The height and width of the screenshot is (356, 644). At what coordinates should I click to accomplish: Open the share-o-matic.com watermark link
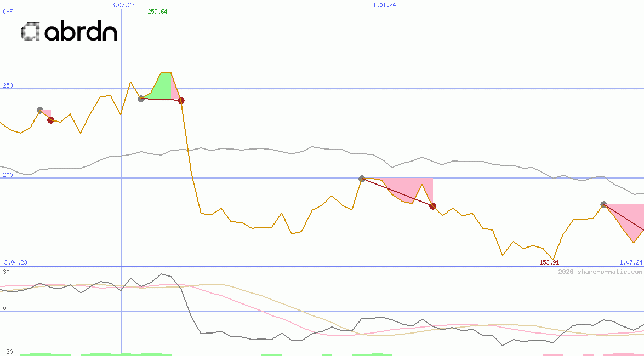click(x=600, y=272)
